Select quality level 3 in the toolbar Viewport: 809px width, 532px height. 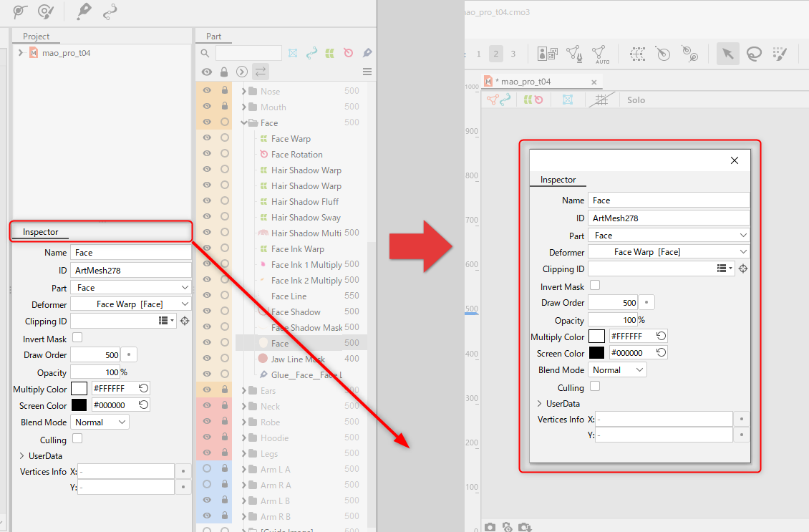513,53
